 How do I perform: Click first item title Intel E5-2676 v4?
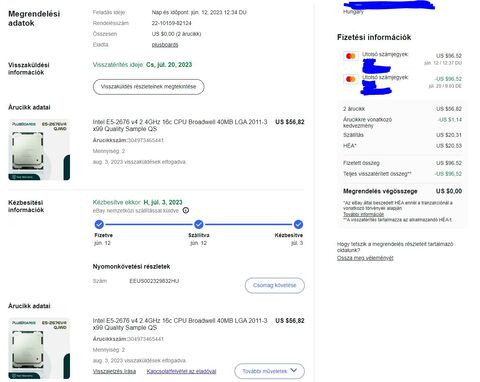(180, 125)
